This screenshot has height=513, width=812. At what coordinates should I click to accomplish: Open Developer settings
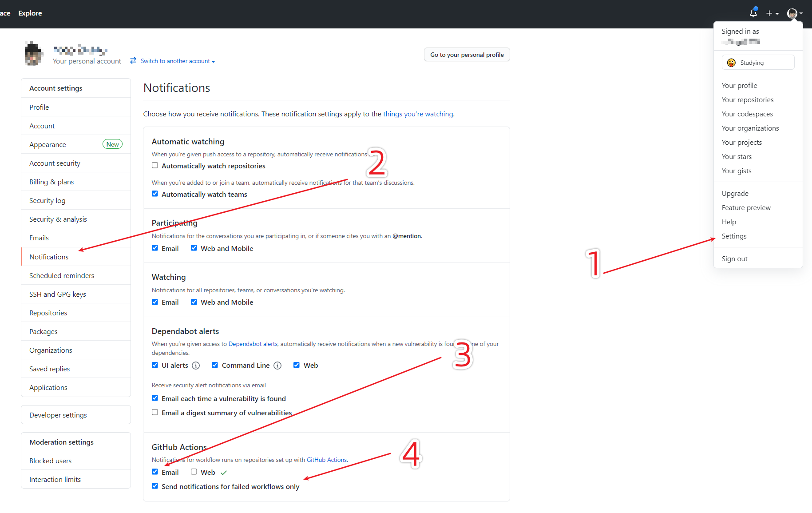tap(76, 415)
